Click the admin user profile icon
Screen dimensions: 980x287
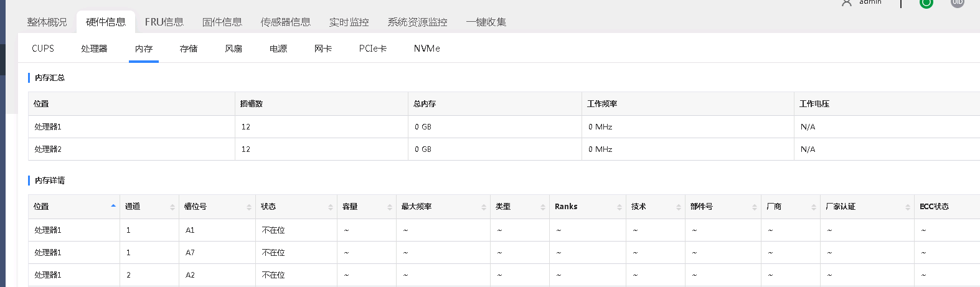pyautogui.click(x=846, y=2)
